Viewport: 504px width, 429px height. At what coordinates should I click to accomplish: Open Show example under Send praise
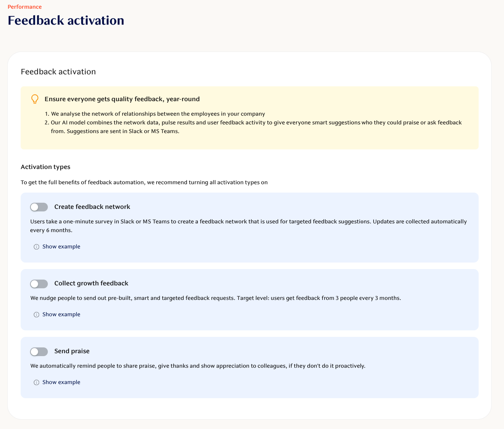point(61,382)
